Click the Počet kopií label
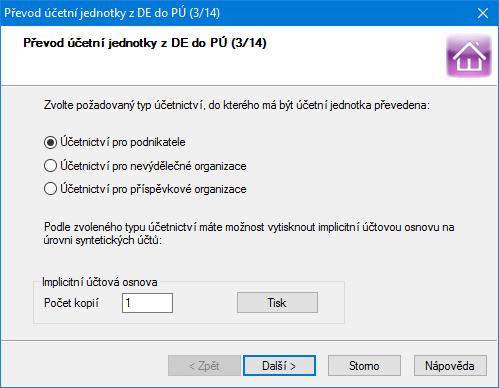Image resolution: width=499 pixels, height=388 pixels. point(71,303)
